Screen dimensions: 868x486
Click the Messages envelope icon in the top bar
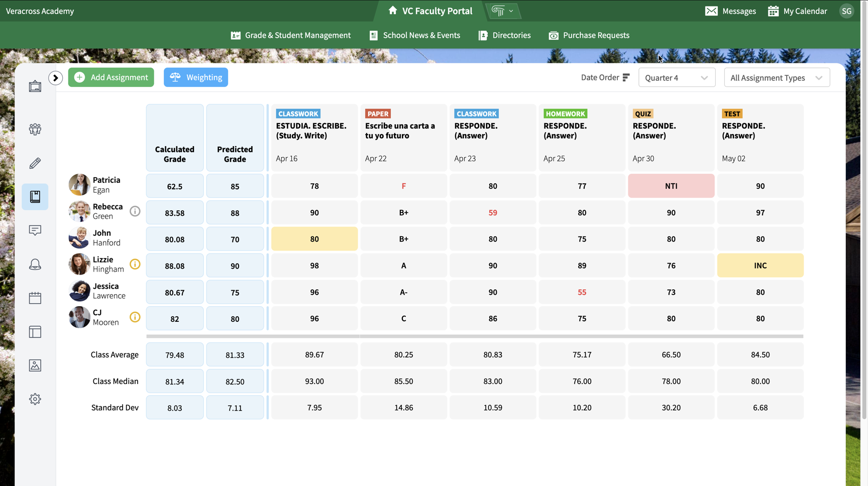tap(711, 11)
